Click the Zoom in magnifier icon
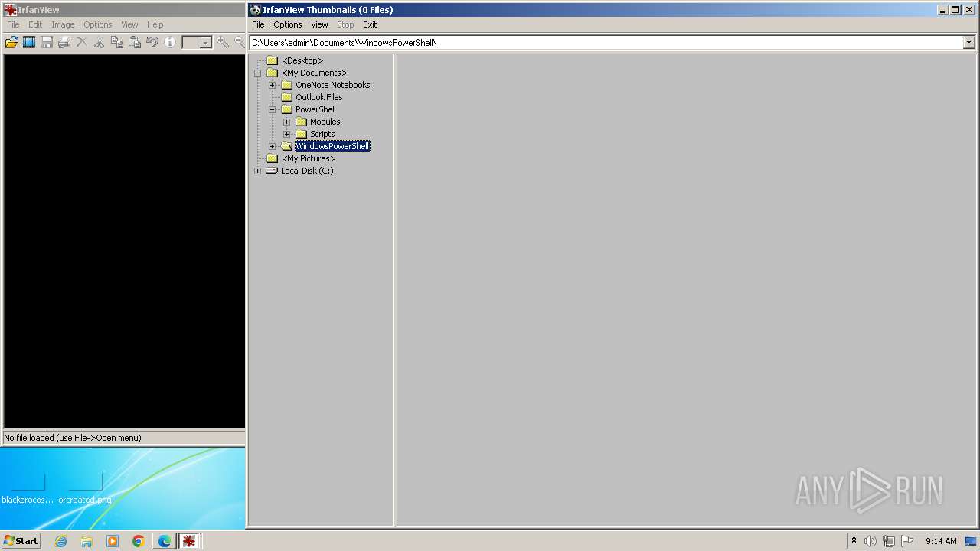Image resolution: width=980 pixels, height=551 pixels. 223,43
